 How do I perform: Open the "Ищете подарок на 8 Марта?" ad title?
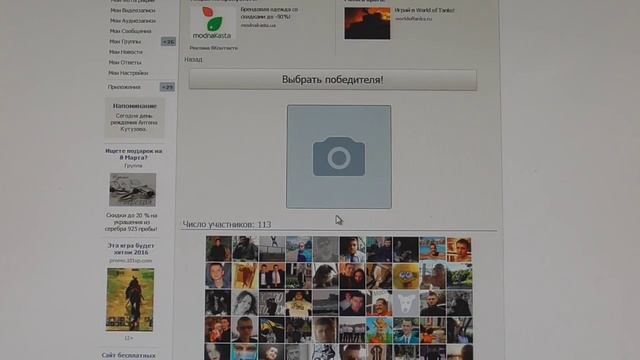tap(133, 154)
